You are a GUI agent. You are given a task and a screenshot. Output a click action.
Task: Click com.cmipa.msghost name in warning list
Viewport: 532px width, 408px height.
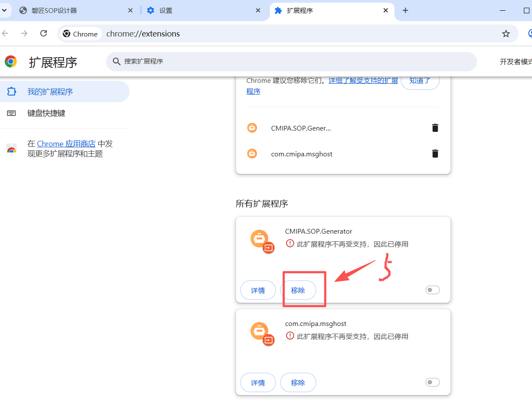(x=302, y=154)
